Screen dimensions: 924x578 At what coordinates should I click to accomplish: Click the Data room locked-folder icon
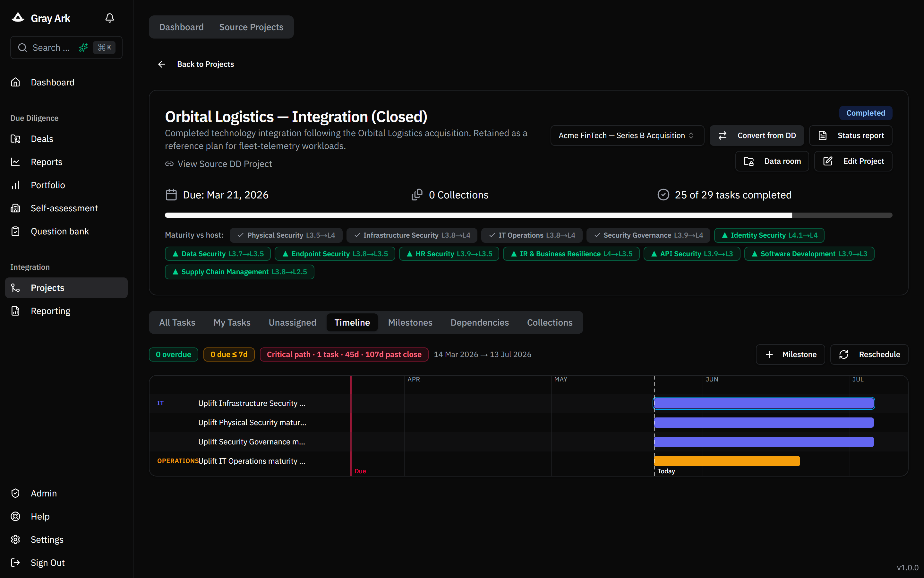tap(749, 161)
